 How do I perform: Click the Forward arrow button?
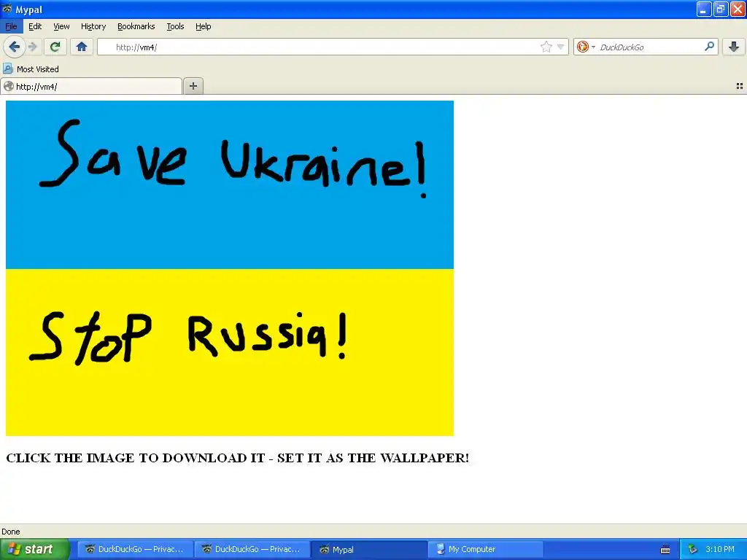click(x=32, y=47)
